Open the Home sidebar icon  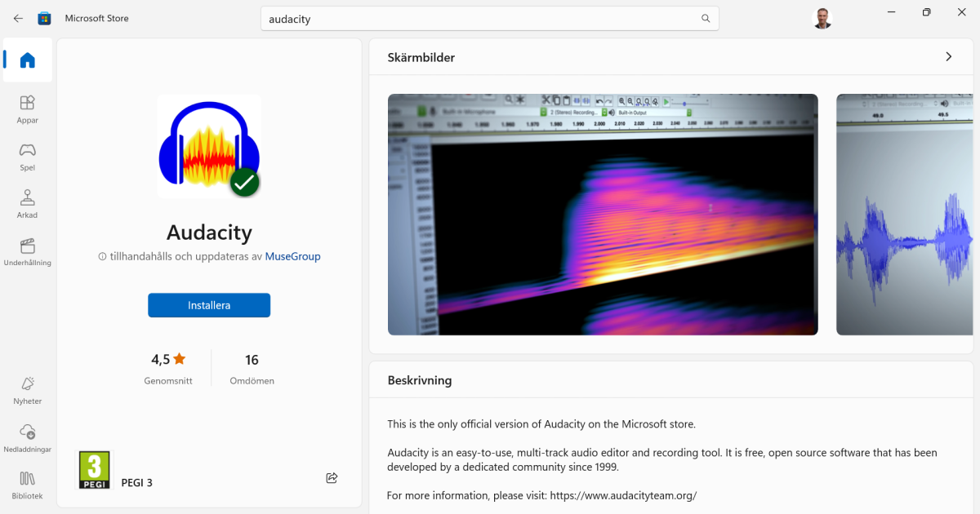pyautogui.click(x=28, y=60)
